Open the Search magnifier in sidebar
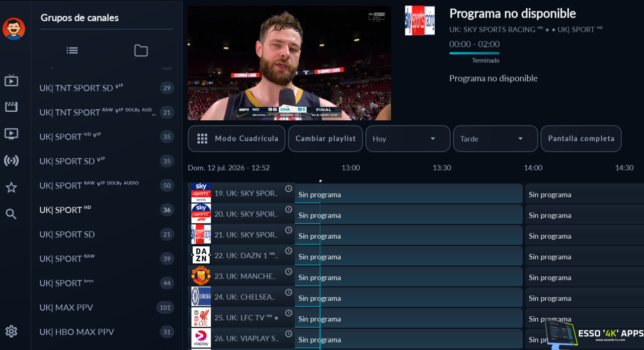The height and width of the screenshot is (350, 644). point(11,214)
